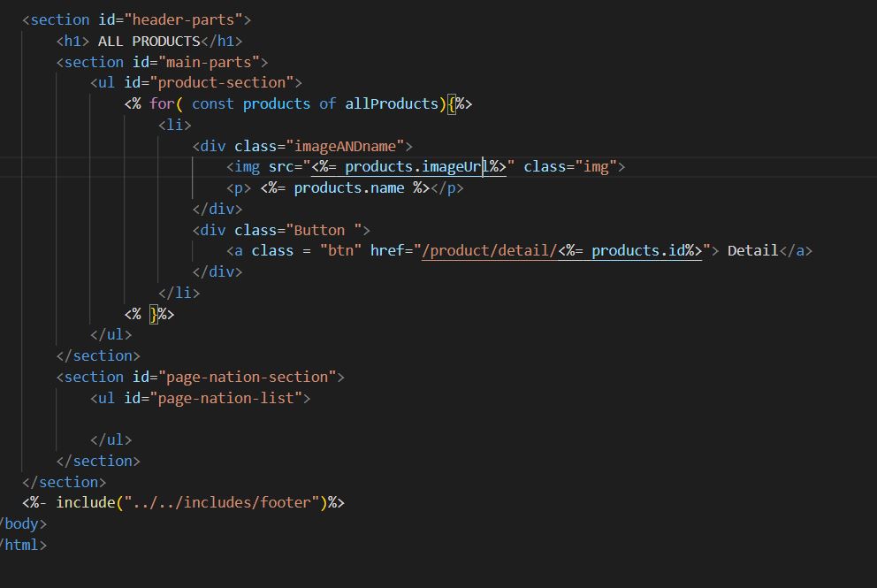The height and width of the screenshot is (588, 877).
Task: Place cursor in "product-section" id
Action: 222,83
